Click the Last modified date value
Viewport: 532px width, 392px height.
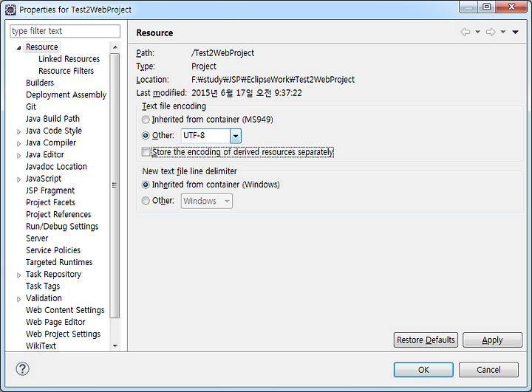pos(246,93)
